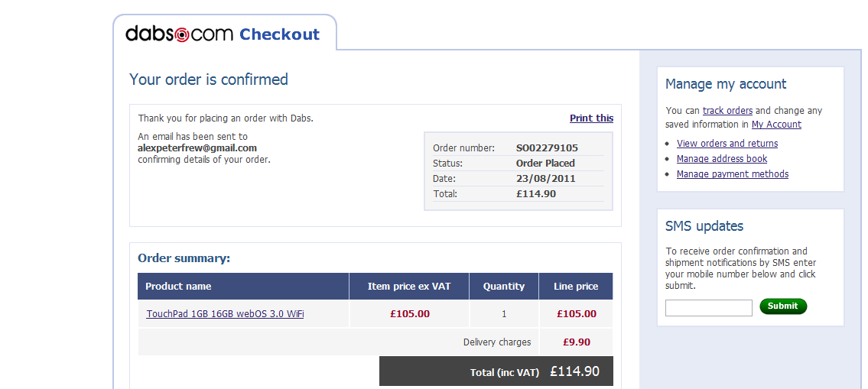Click the Quantity column header

(504, 287)
